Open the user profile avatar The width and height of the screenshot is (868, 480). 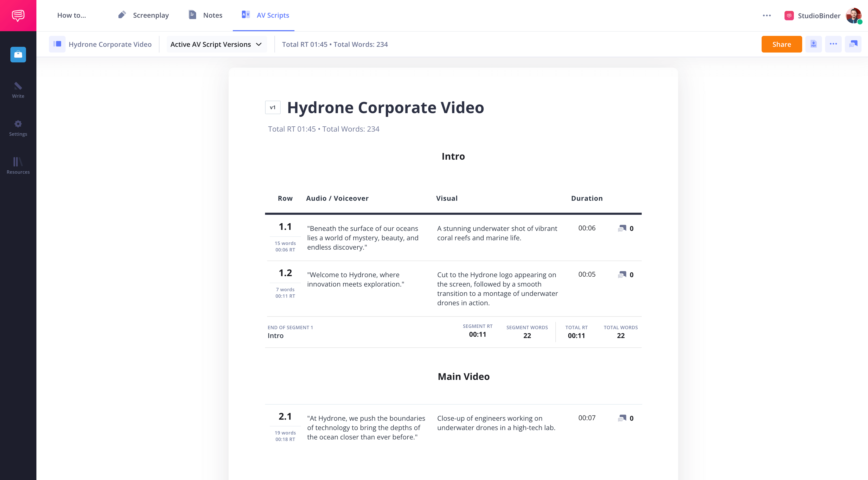click(853, 16)
